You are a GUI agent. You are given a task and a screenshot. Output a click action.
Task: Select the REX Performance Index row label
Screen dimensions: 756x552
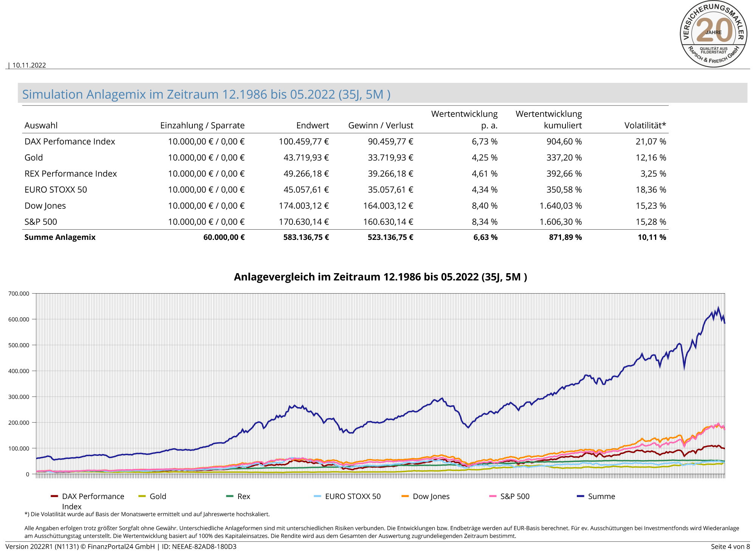point(71,174)
